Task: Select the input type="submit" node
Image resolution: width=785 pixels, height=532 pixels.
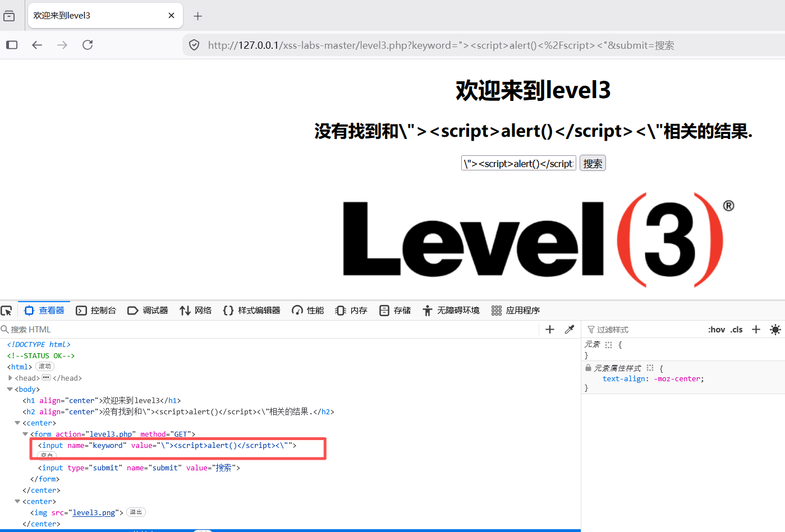Action: pyautogui.click(x=139, y=468)
